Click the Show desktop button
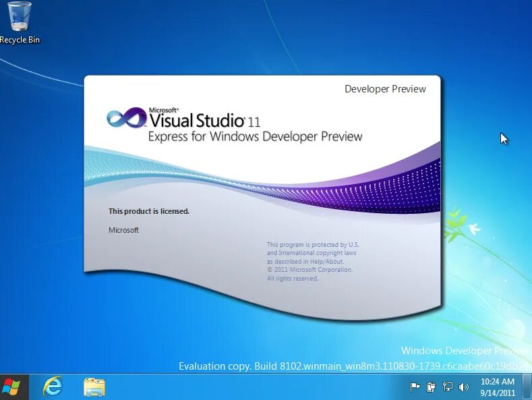Screen dimensions: 532x400 click(527, 387)
